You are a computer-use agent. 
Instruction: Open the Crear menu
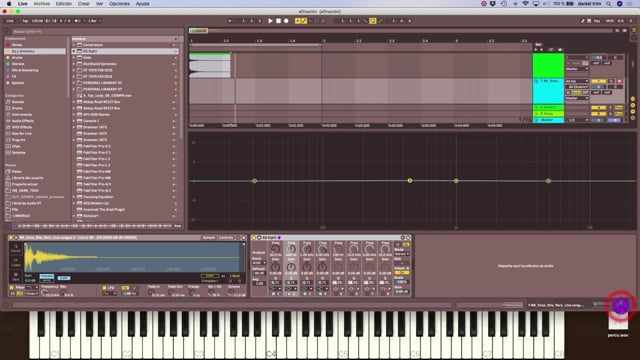click(x=84, y=4)
